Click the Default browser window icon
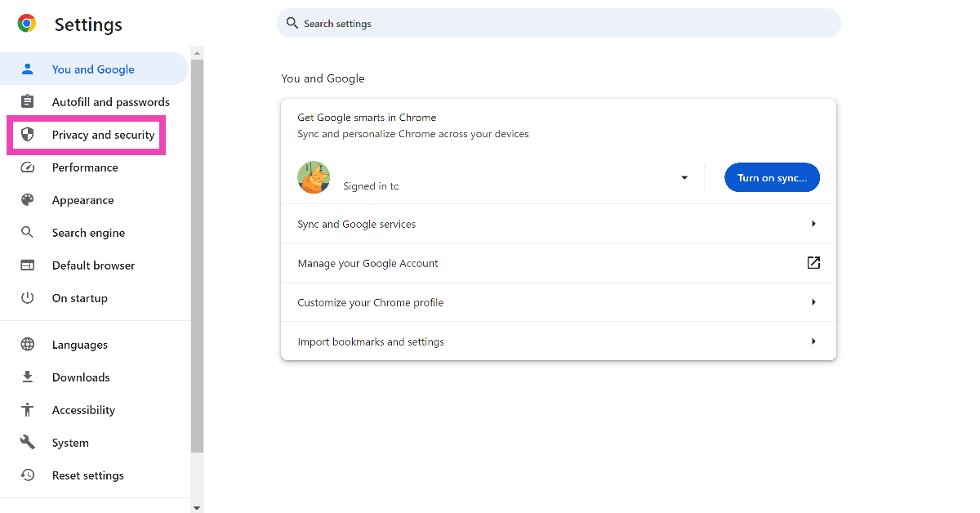This screenshot has width=980, height=513. pyautogui.click(x=28, y=265)
